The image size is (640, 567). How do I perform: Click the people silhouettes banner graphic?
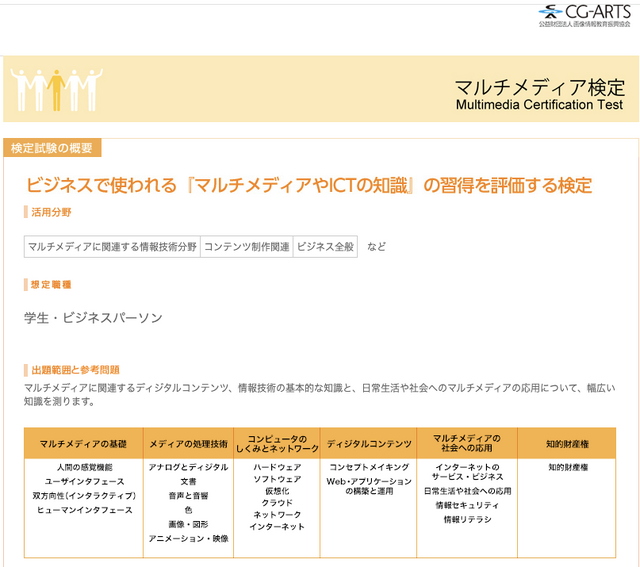click(x=56, y=90)
